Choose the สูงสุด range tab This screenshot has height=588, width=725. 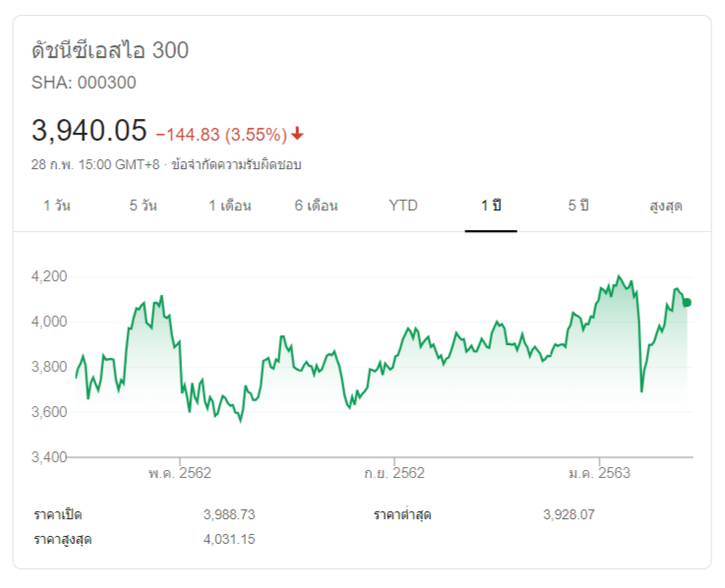coord(666,206)
